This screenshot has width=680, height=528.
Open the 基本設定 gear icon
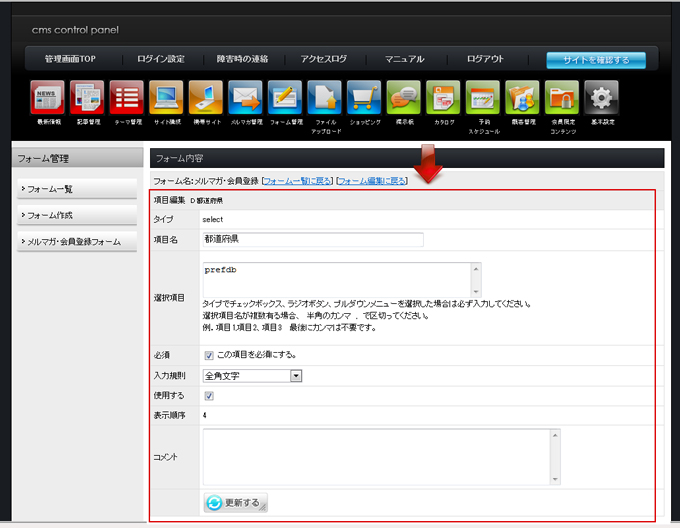[601, 98]
